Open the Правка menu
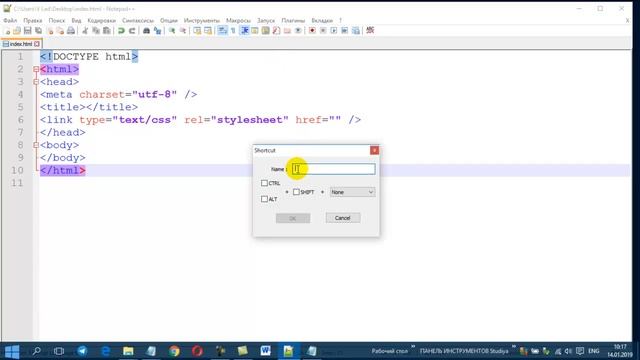This screenshot has height=360, width=640. pyautogui.click(x=33, y=20)
